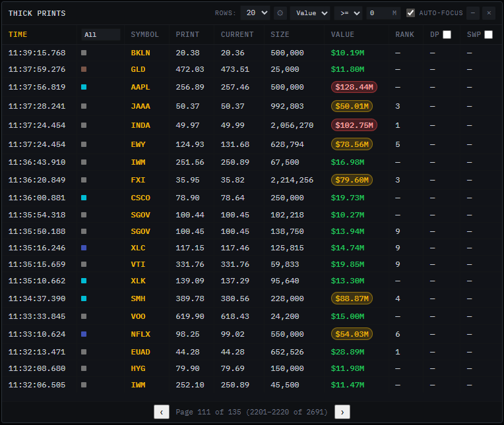504x425 pixels.
Task: Open the NFLX symbol
Action: click(141, 334)
